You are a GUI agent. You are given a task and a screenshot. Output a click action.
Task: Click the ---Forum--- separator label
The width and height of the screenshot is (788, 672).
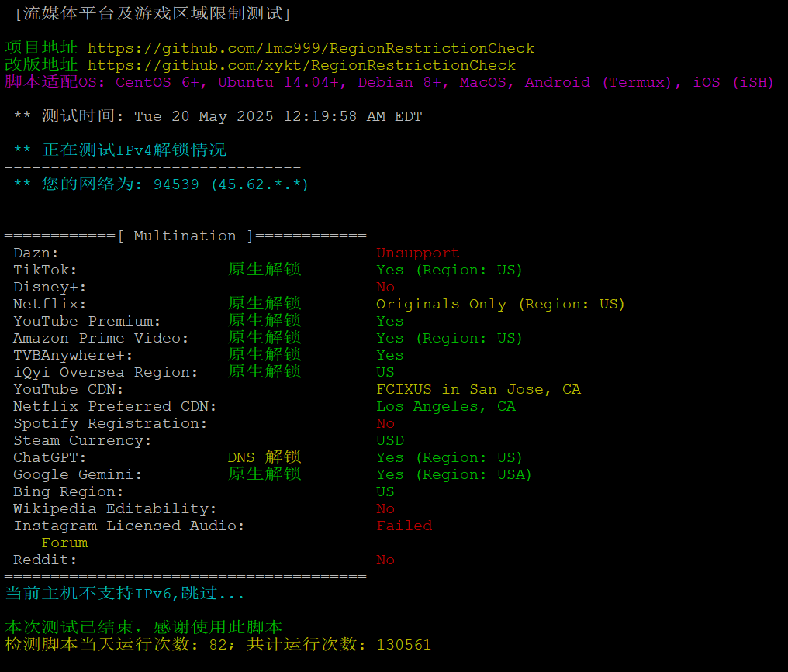pyautogui.click(x=64, y=543)
